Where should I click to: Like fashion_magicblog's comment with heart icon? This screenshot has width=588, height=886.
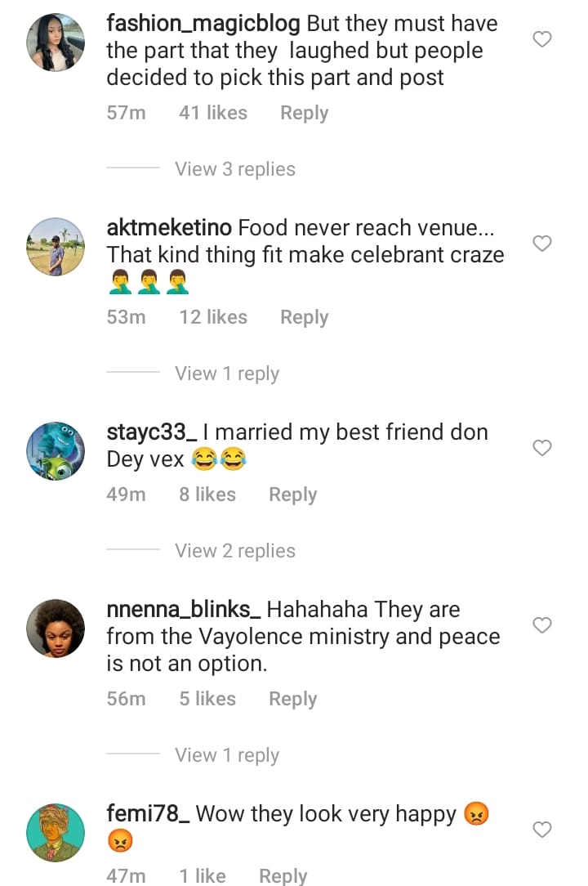click(542, 39)
